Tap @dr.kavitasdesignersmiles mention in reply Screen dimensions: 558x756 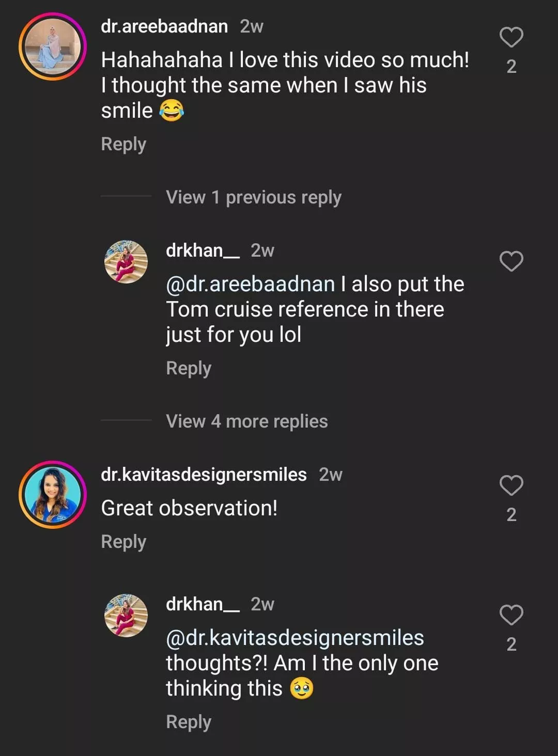[295, 638]
